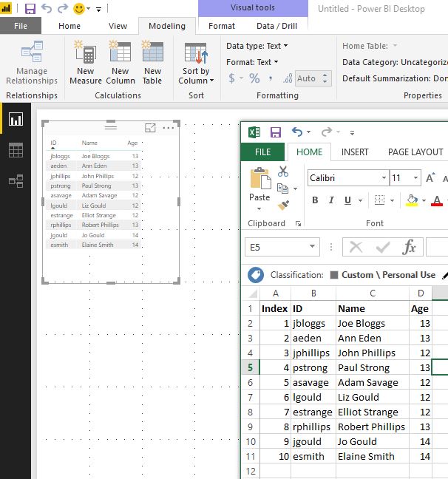The width and height of the screenshot is (448, 479).
Task: Click Data Category Uncategorized option
Action: (x=395, y=62)
